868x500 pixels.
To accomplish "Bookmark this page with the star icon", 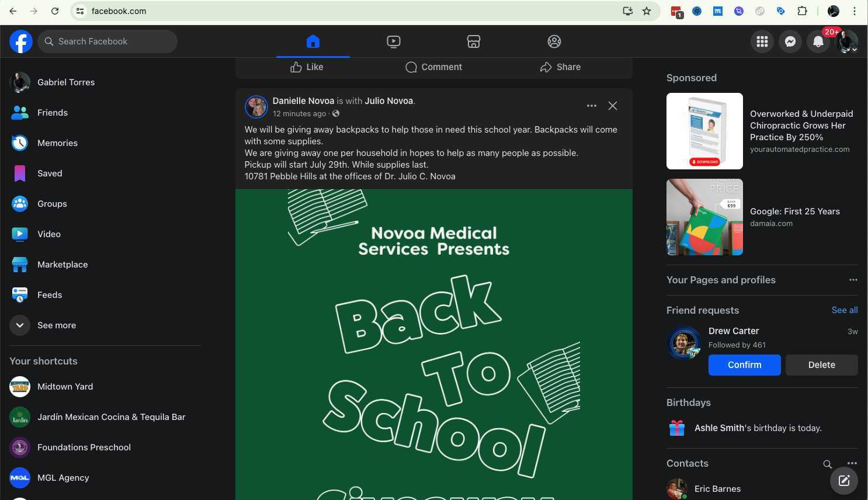I will pyautogui.click(x=647, y=11).
